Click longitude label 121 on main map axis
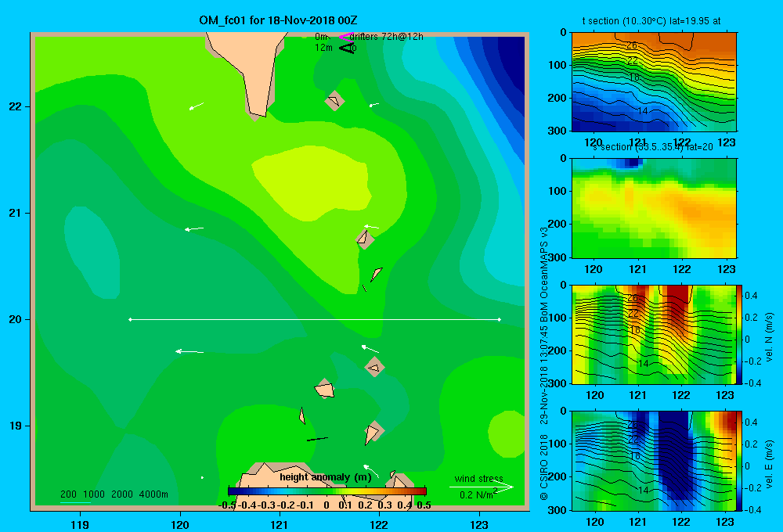Image resolution: width=783 pixels, height=532 pixels. coord(280,524)
